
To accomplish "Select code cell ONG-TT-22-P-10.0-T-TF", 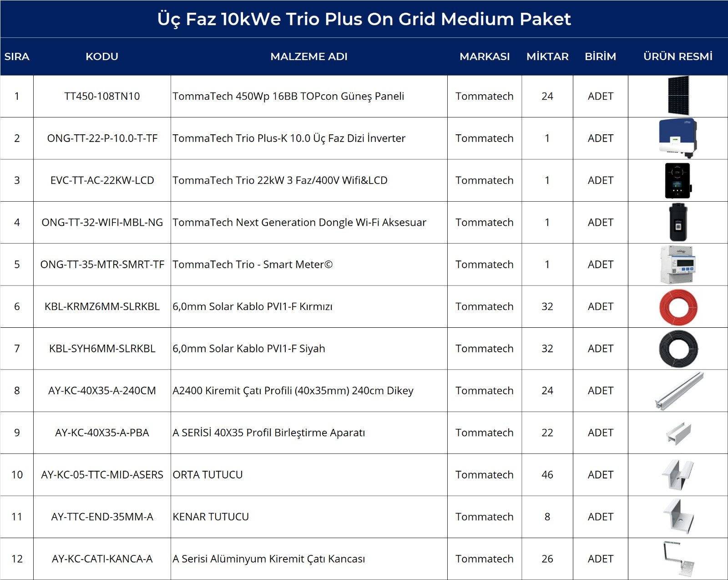I will [102, 138].
